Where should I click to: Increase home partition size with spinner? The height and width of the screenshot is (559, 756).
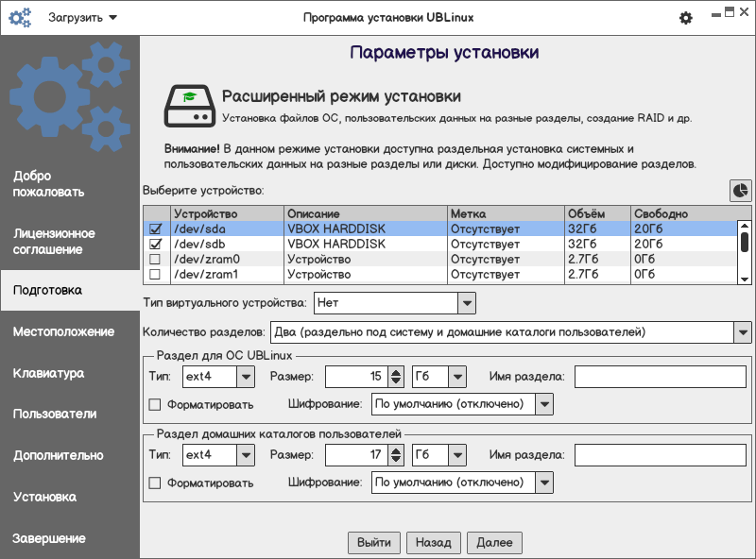click(396, 450)
